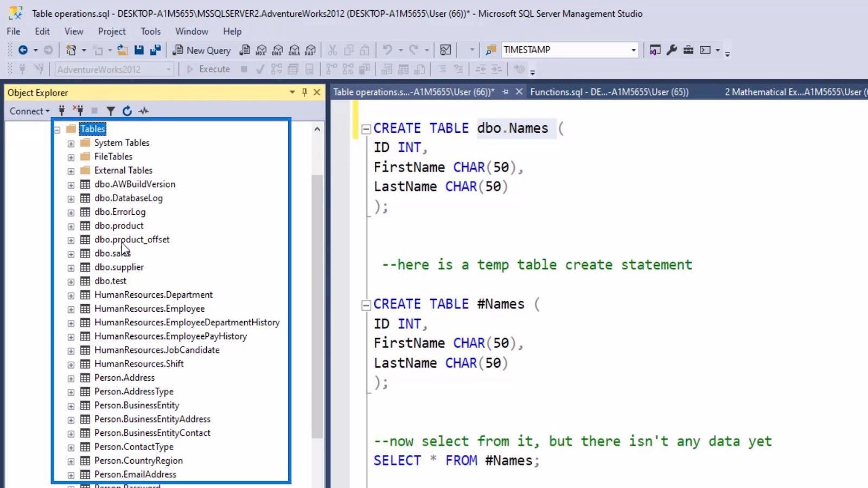The height and width of the screenshot is (488, 868).
Task: Click the Database Engine Query icon
Action: tap(245, 50)
